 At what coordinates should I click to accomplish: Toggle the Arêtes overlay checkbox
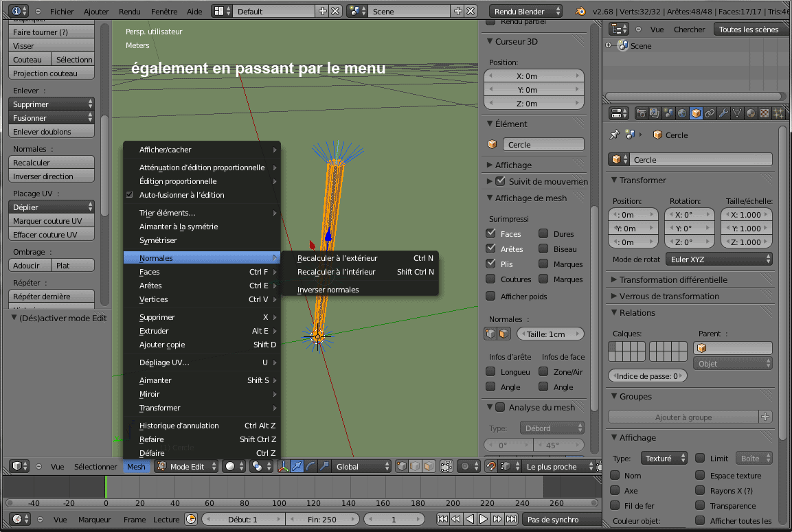[490, 248]
